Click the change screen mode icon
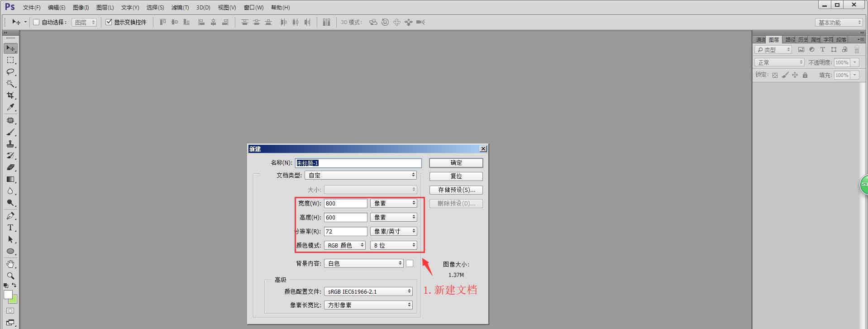The image size is (868, 329). (10, 323)
